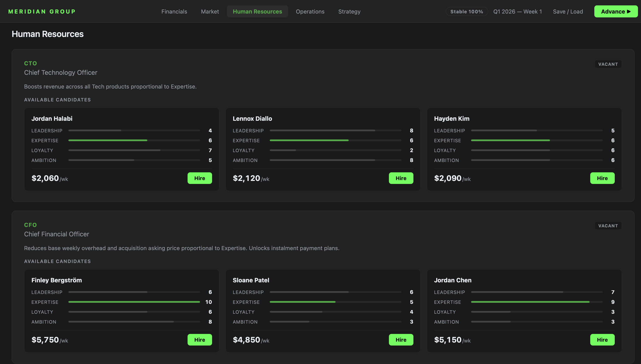
Task: Click the Meridian Group logo
Action: click(42, 12)
